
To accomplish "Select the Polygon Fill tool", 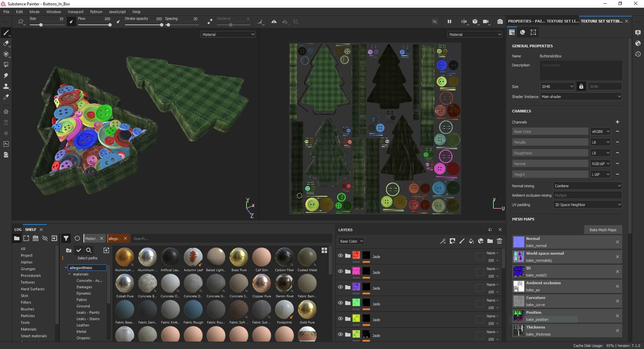I will click(x=6, y=65).
